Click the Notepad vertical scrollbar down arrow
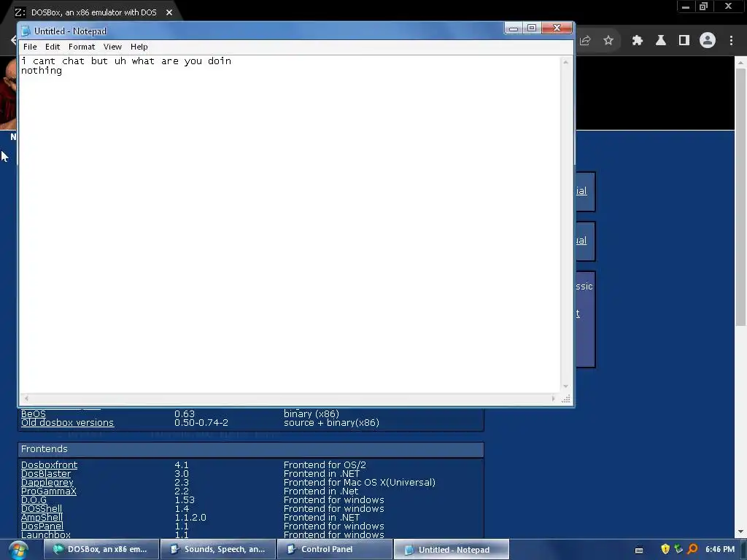 565,386
